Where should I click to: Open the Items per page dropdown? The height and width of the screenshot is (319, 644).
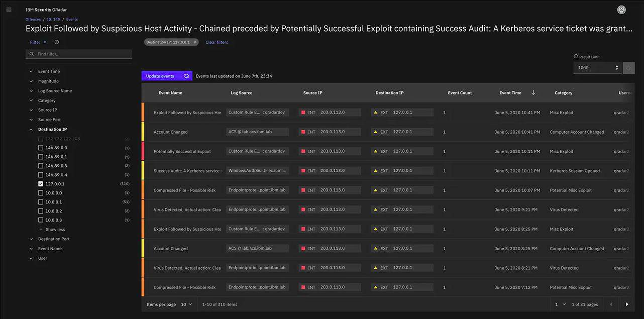[186, 304]
